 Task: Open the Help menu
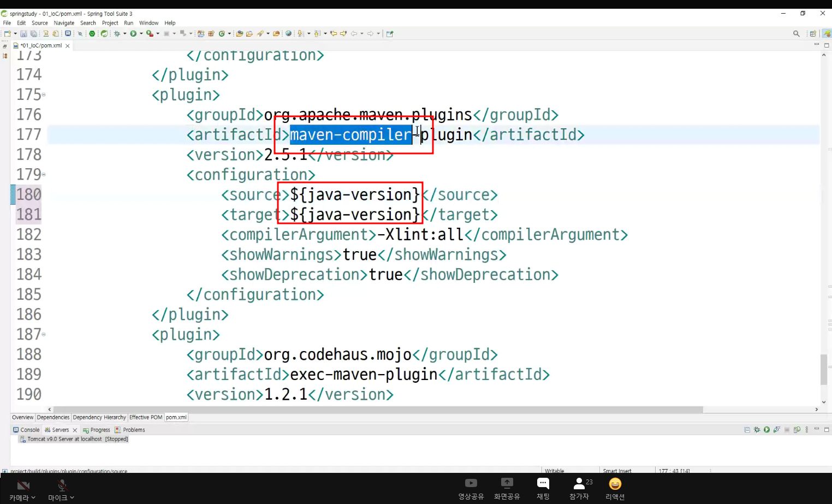tap(170, 23)
